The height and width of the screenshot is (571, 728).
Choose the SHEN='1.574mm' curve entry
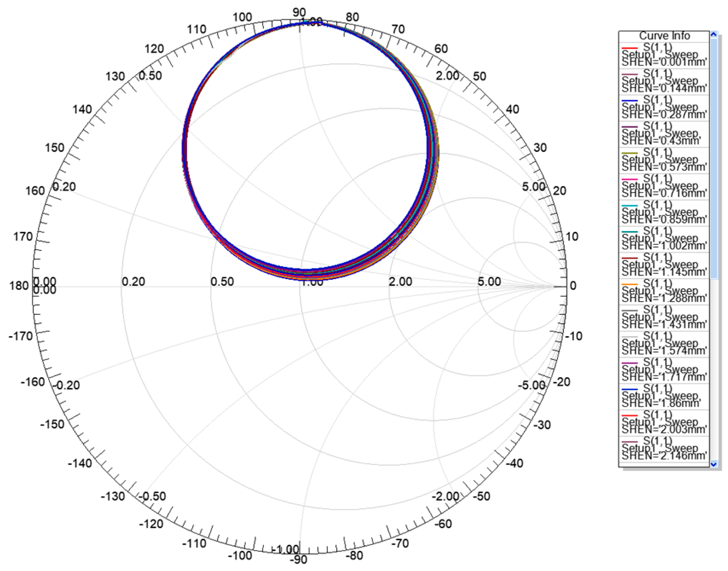coord(664,344)
